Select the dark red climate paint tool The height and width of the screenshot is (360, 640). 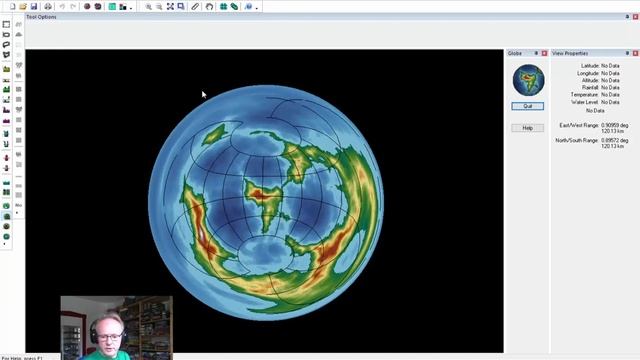(6, 158)
